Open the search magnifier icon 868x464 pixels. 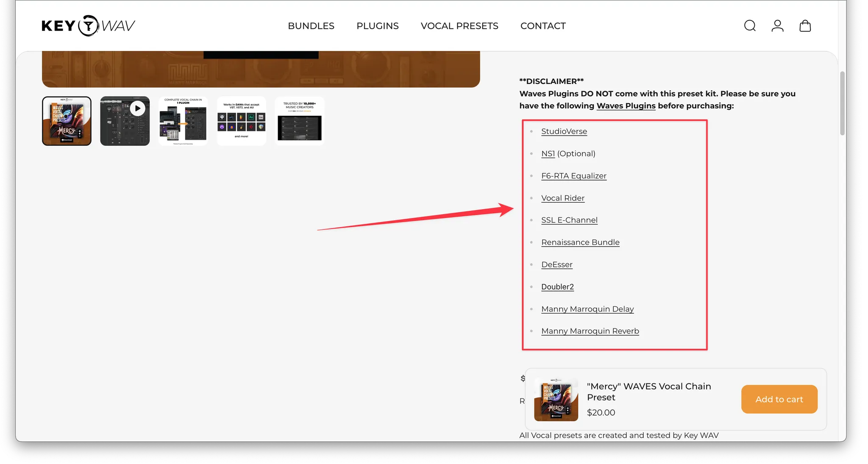coord(750,26)
